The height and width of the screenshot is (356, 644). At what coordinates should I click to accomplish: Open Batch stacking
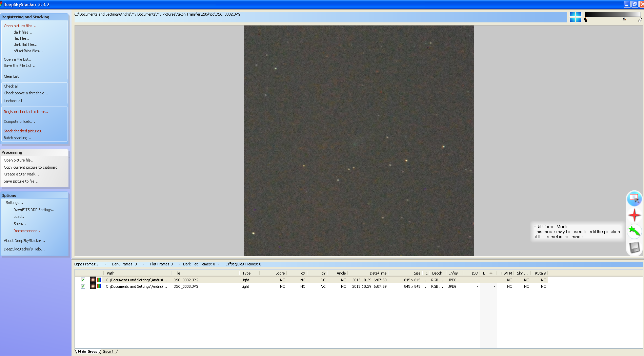pyautogui.click(x=17, y=138)
